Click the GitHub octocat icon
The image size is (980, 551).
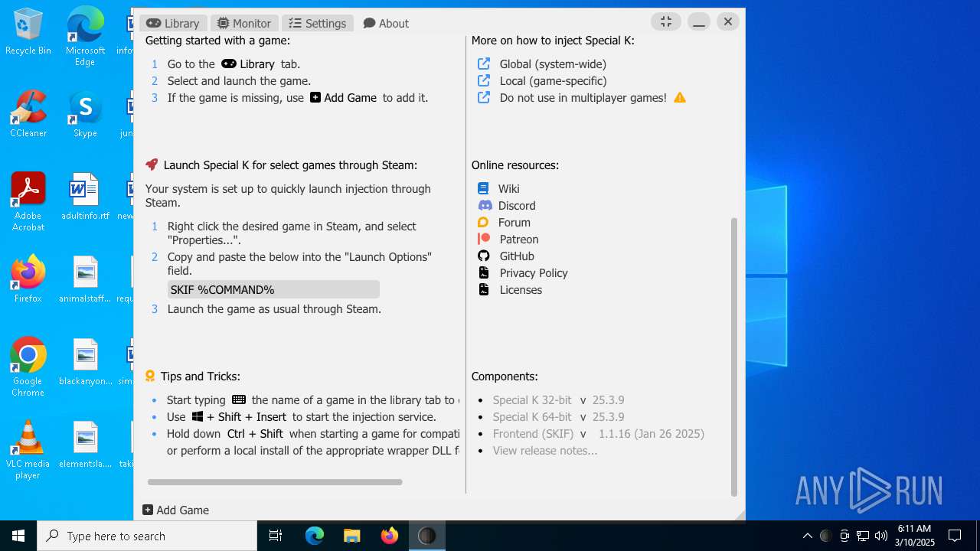[484, 256]
